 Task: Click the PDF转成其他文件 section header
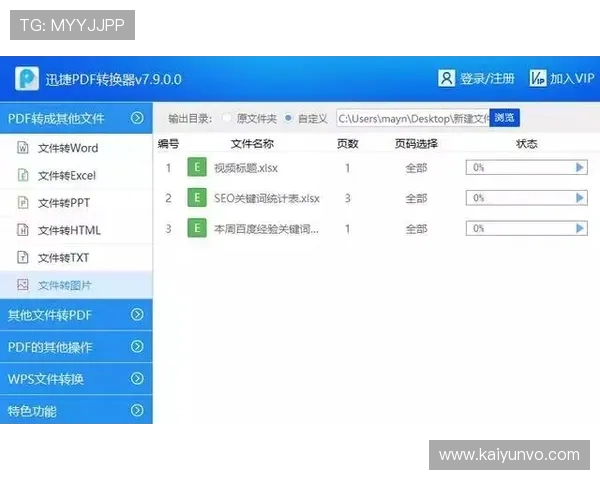coord(77,118)
